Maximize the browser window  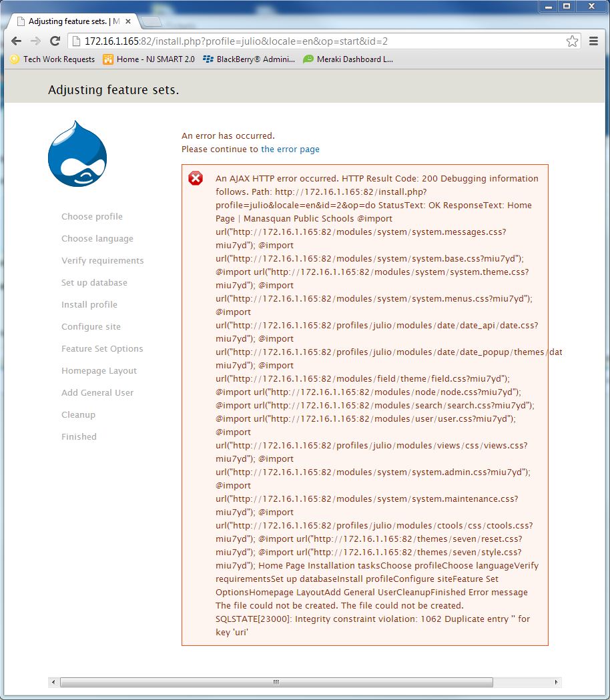point(567,6)
